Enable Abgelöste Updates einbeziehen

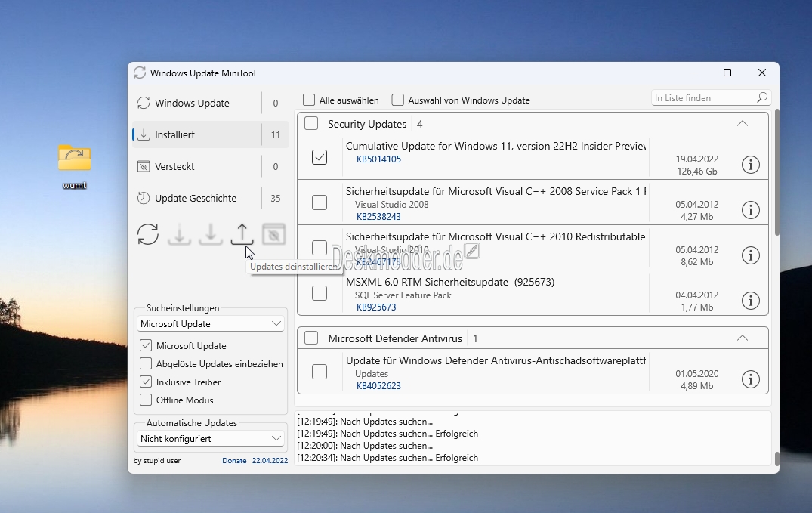(x=146, y=363)
